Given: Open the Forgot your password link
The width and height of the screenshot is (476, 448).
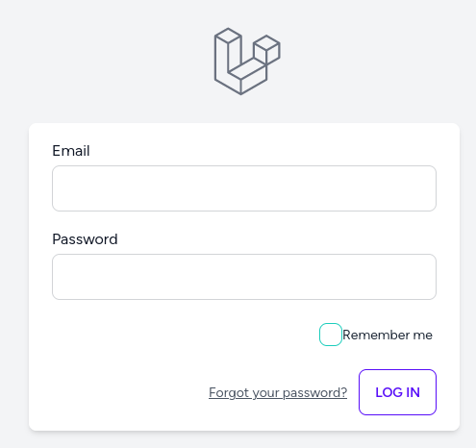Looking at the screenshot, I should [278, 392].
